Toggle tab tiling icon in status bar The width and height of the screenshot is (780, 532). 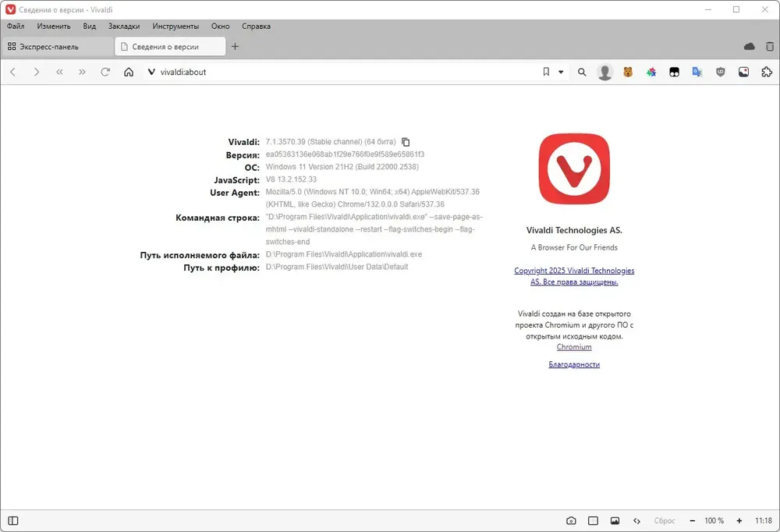click(593, 520)
